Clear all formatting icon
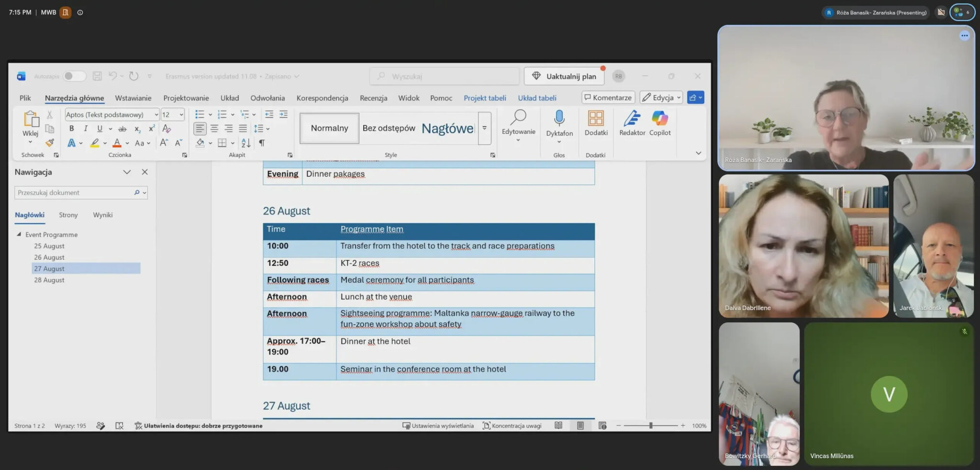 [x=167, y=128]
